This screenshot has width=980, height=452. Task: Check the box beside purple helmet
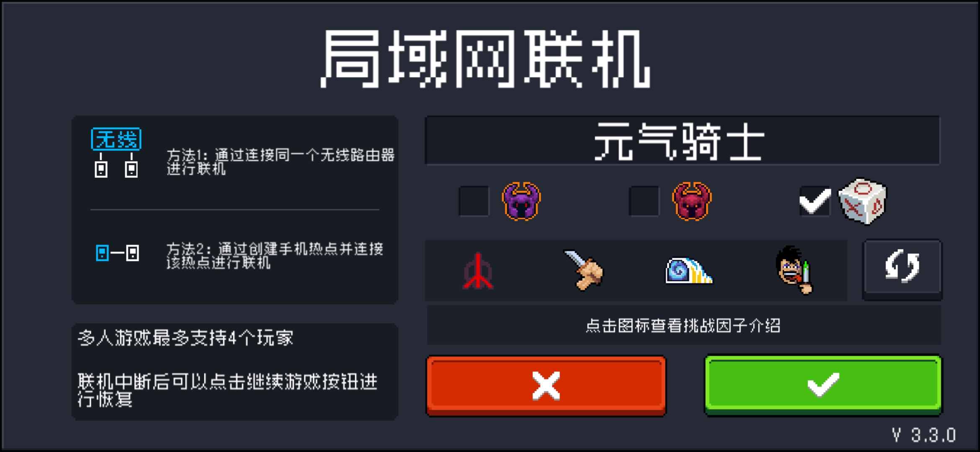474,201
